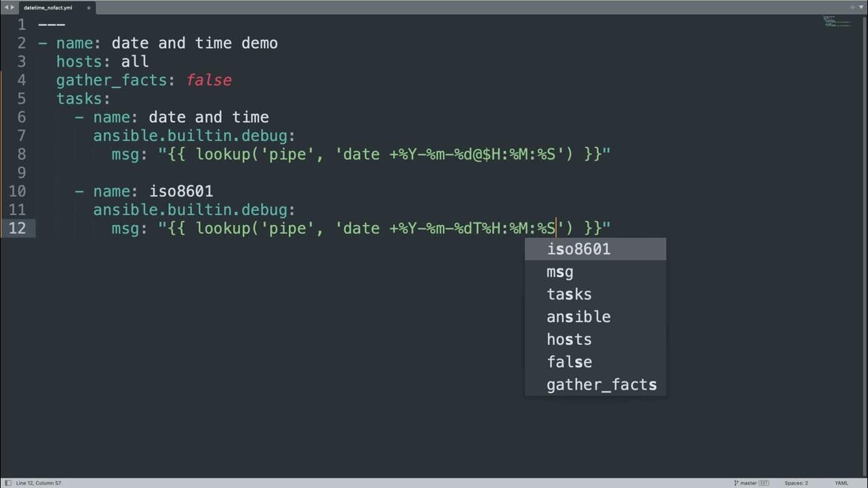
Task: Toggle the sidebar from status bar icon
Action: tap(7, 483)
